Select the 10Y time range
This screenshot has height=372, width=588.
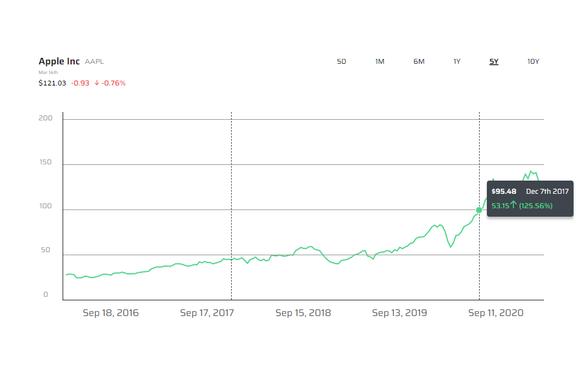click(533, 61)
